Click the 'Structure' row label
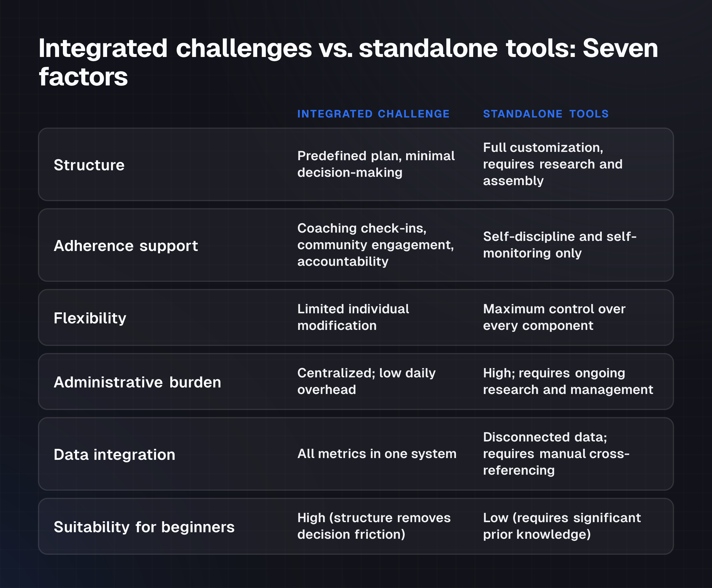 pos(89,165)
